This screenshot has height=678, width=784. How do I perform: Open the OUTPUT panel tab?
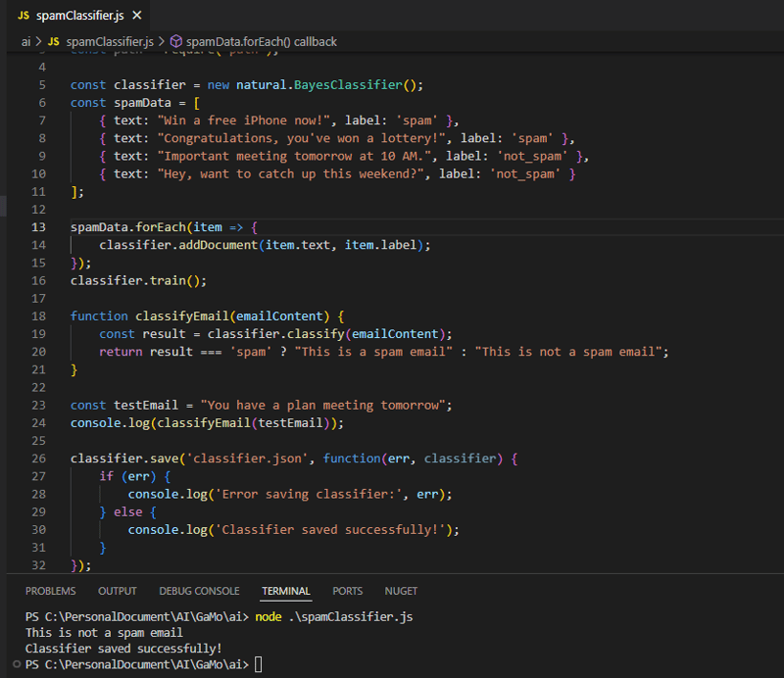click(x=118, y=591)
